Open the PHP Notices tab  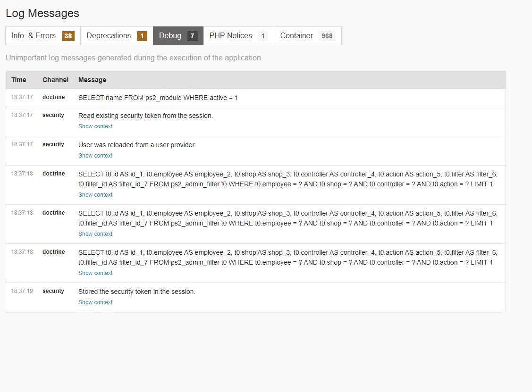pyautogui.click(x=238, y=35)
